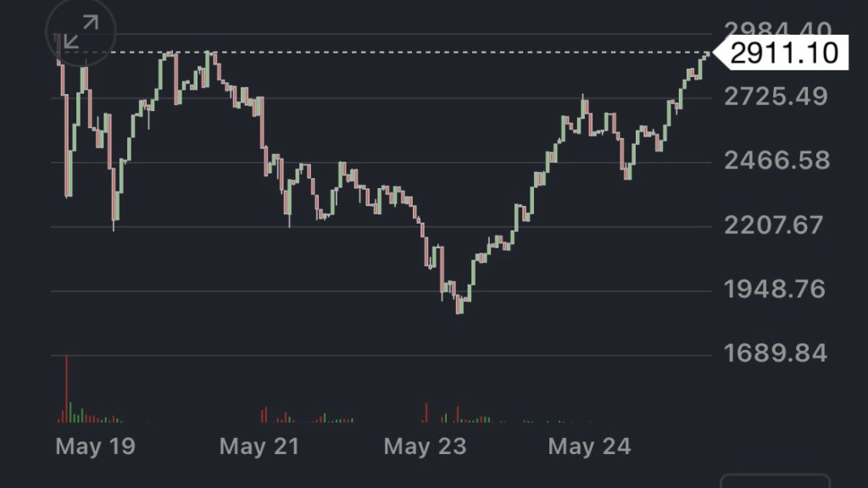Click the May 24 dip candle near 2400

point(627,172)
